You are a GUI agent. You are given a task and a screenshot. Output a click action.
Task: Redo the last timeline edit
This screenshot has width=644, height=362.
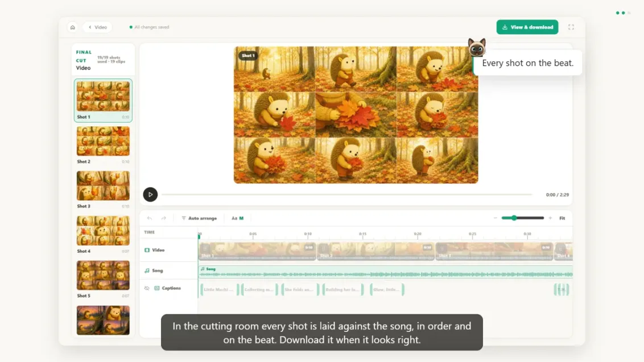tap(163, 218)
